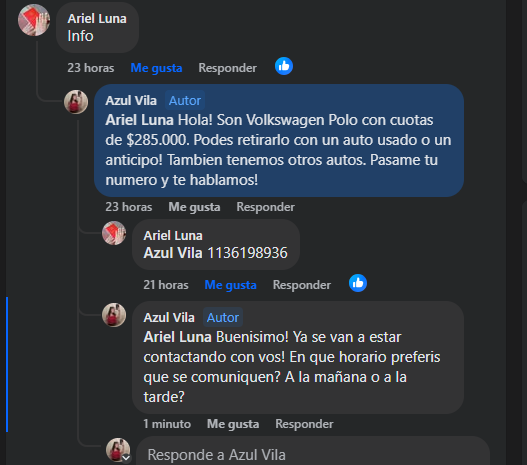Click the like reaction icon under the Info comment
Viewport: 527px width, 465px height.
[x=284, y=66]
